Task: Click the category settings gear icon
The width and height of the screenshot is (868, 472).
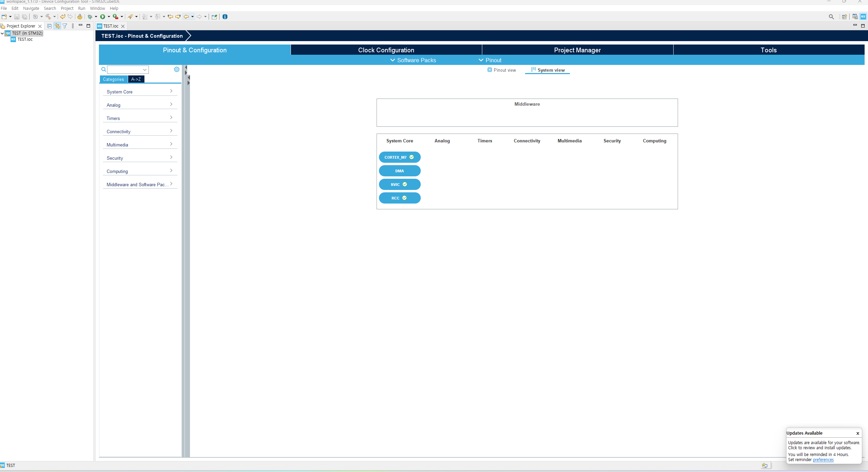Action: click(x=177, y=69)
